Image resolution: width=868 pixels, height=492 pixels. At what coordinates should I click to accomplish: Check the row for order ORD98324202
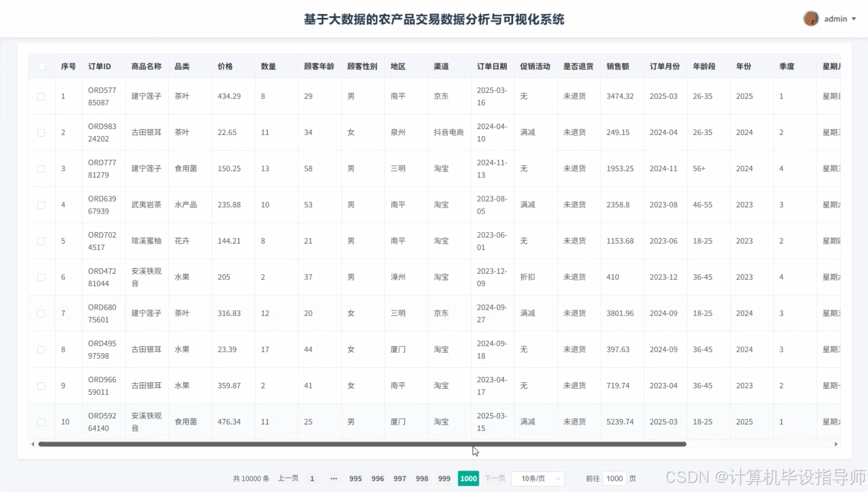tap(41, 133)
